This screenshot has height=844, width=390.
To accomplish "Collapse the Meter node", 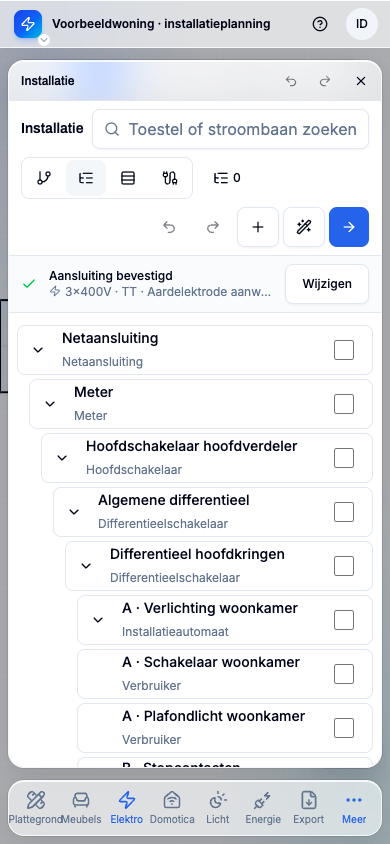I will click(x=50, y=404).
